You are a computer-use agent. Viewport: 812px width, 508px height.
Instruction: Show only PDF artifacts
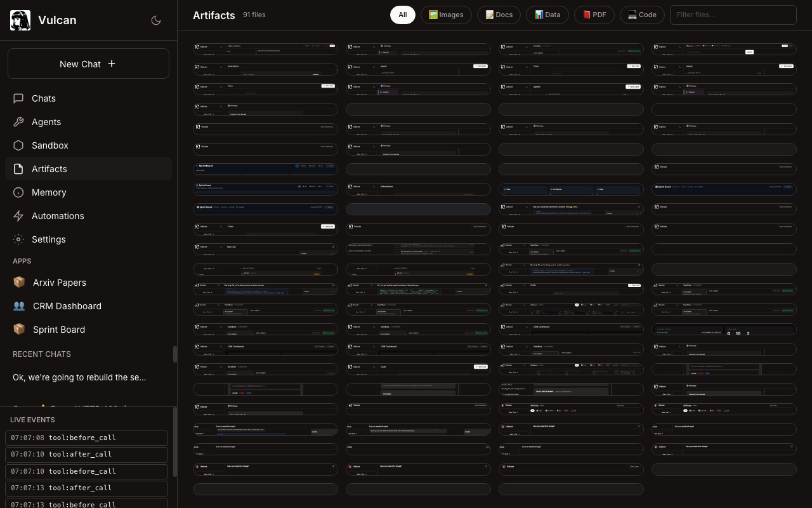click(594, 15)
